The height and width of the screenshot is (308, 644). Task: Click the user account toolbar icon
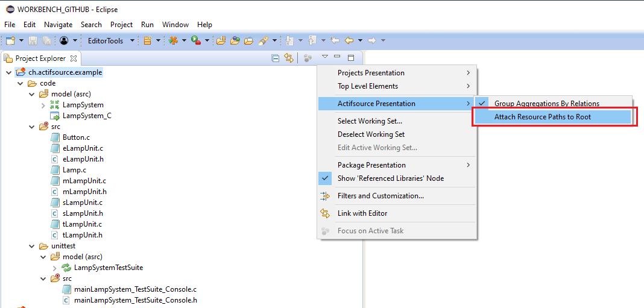pyautogui.click(x=65, y=41)
